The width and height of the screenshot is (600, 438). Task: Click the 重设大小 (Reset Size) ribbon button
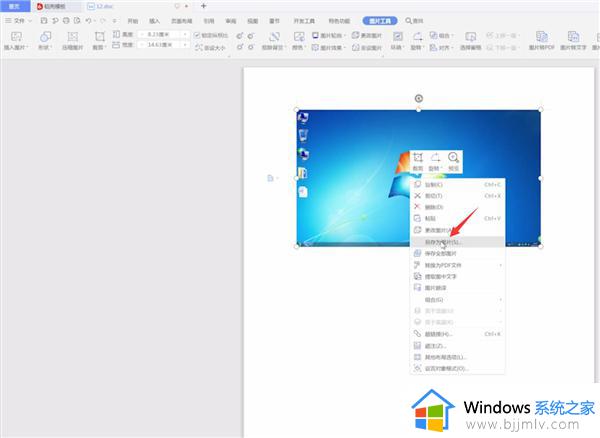210,48
